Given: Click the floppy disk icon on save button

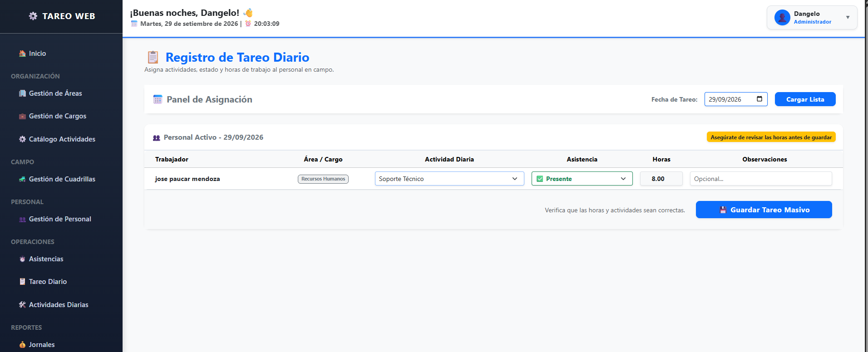Looking at the screenshot, I should [x=723, y=210].
